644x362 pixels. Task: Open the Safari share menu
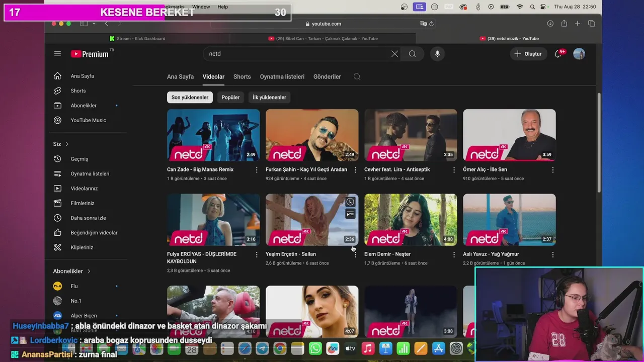click(564, 24)
